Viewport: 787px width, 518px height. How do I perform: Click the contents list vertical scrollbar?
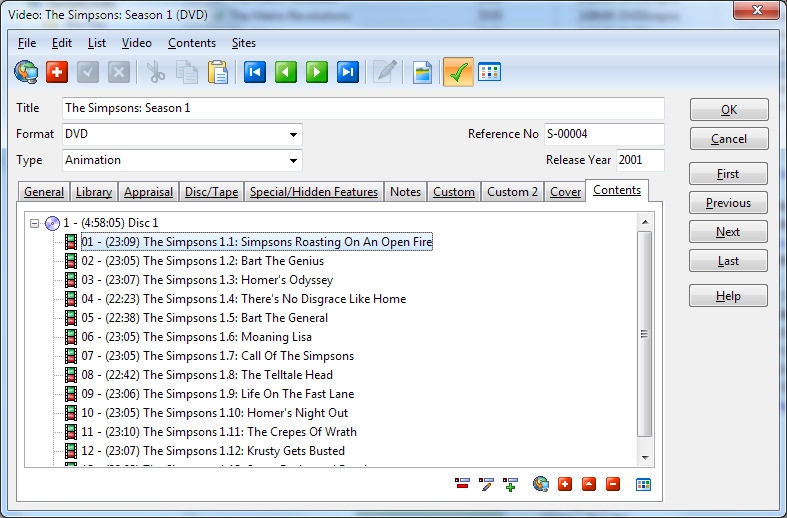645,335
